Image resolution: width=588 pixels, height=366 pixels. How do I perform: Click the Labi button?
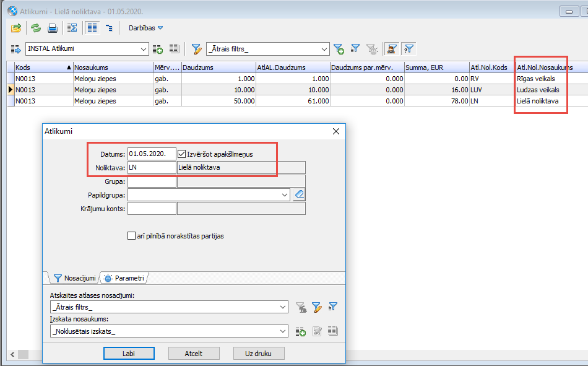129,354
